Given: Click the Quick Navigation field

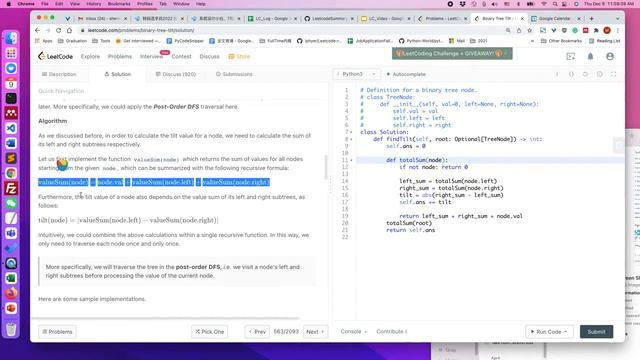Looking at the screenshot, I should pyautogui.click(x=61, y=91).
